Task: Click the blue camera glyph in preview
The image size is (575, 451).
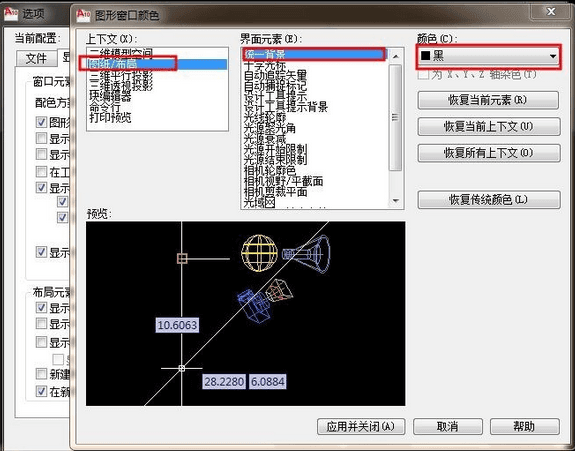Action: pos(254,306)
